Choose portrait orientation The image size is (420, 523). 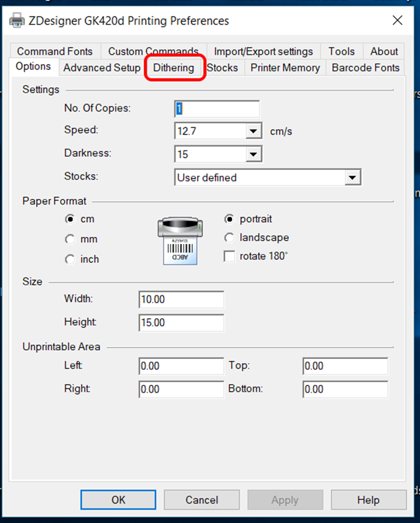pyautogui.click(x=229, y=219)
